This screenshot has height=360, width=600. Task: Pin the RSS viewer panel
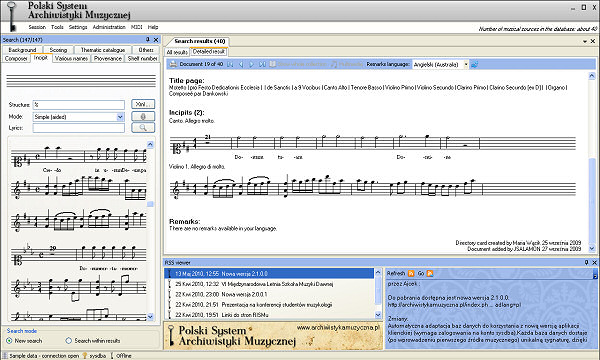tap(586, 262)
